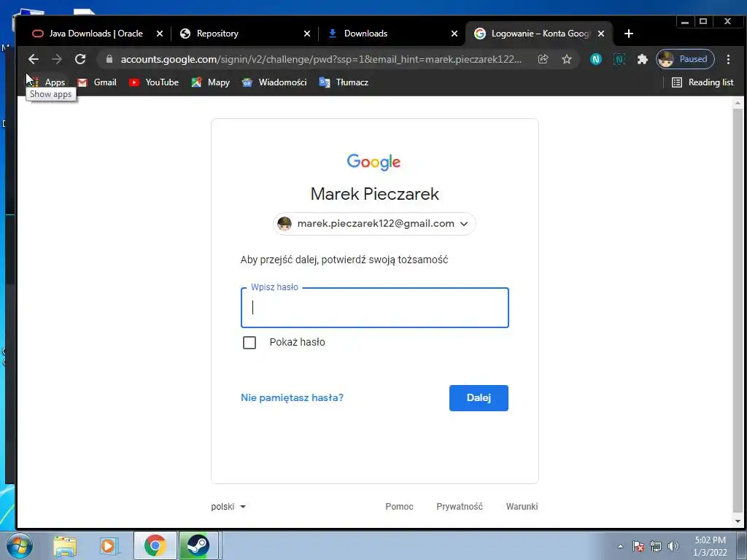The image size is (747, 560).
Task: Close the Java Downloads | Oracle tab
Action: point(160,34)
